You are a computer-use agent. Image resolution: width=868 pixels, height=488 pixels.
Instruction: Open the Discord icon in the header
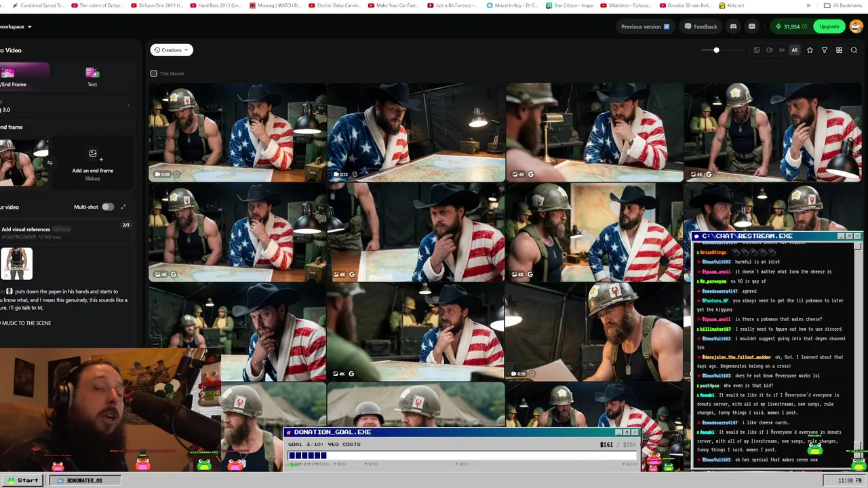point(733,26)
